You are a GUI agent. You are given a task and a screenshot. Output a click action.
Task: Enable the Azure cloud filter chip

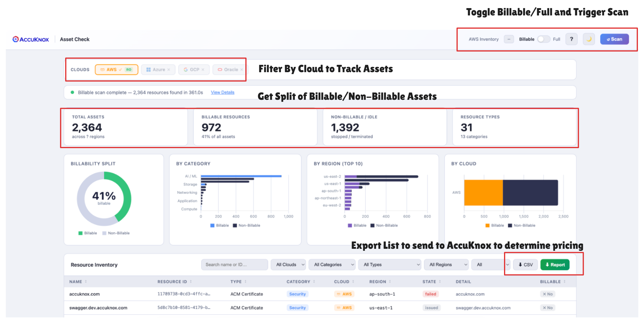tap(158, 70)
